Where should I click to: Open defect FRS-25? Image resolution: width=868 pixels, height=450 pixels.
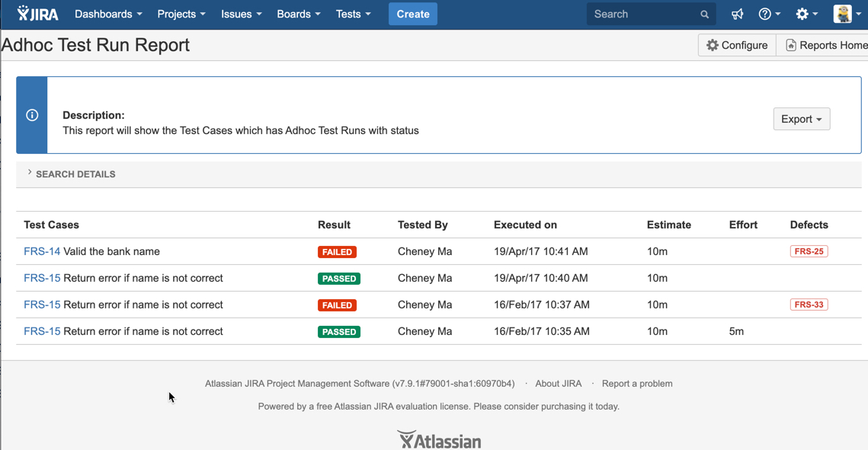click(809, 251)
